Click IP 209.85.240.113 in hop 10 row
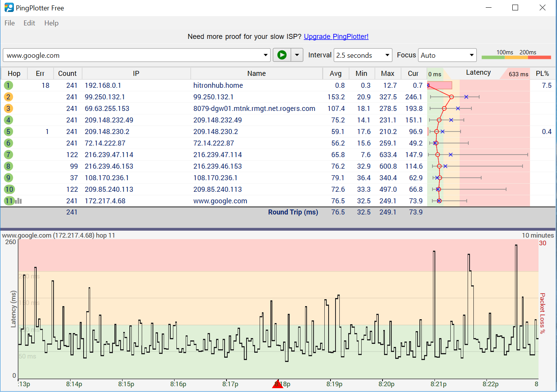Screen dimensions: 557x392 coord(109,189)
